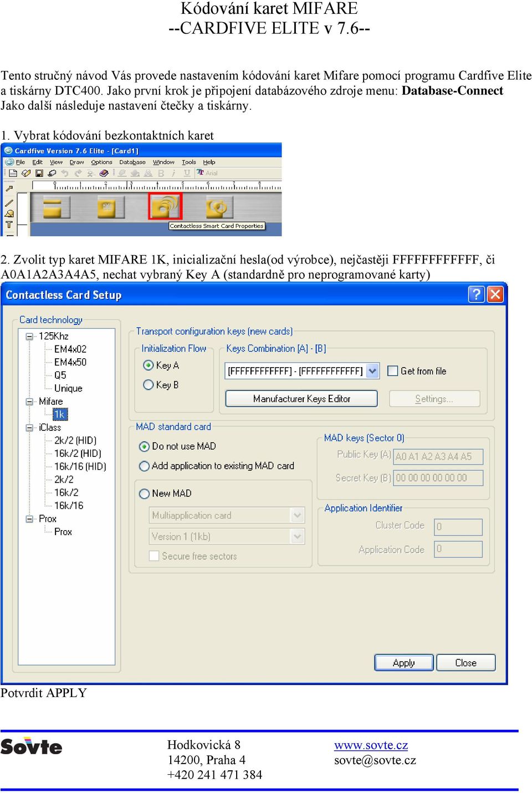Select EM4x02 in the card technology tree

[70, 349]
